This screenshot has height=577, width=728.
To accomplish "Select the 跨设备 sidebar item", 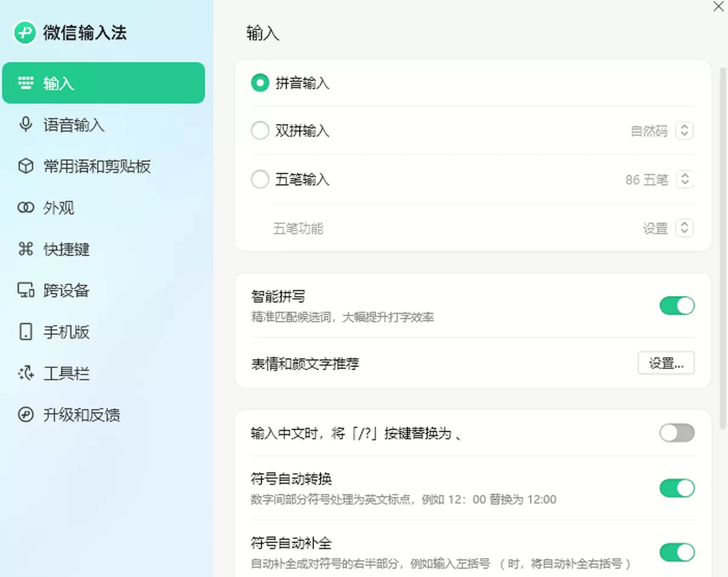I will 103,290.
